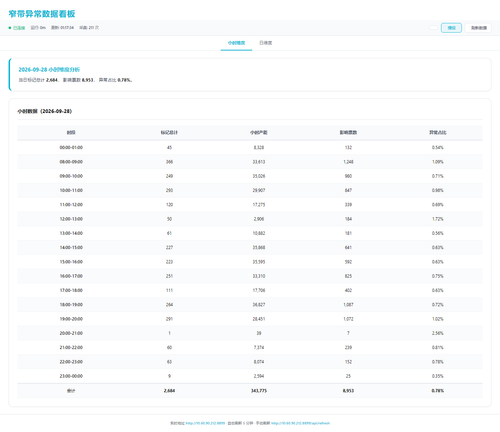The height and width of the screenshot is (432, 500).
Task: Open the monitoring address link in footer
Action: [205, 423]
